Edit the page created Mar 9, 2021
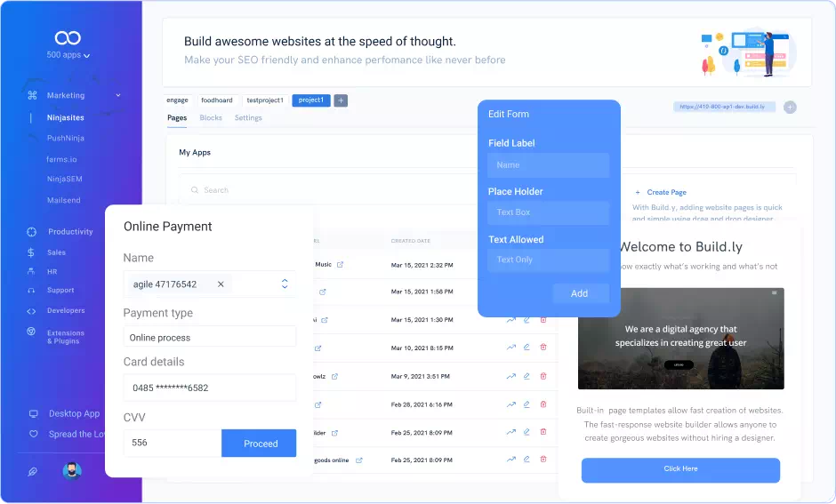The height and width of the screenshot is (504, 836). coord(527,376)
